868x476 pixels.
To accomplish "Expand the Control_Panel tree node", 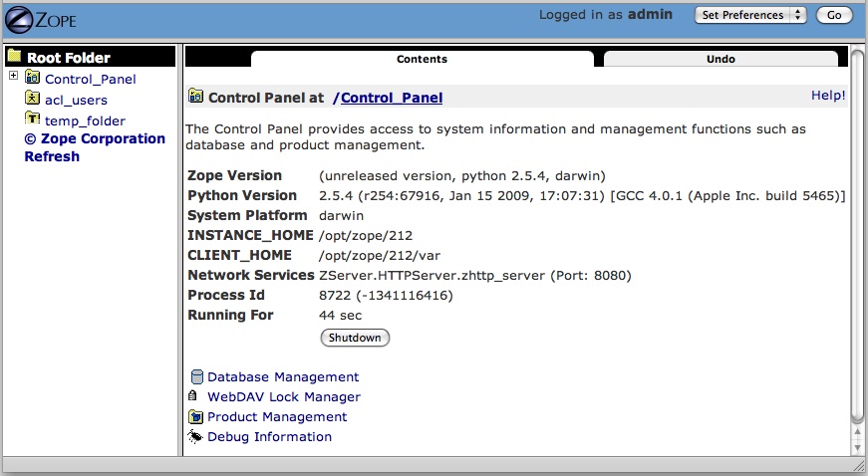I will [x=13, y=77].
